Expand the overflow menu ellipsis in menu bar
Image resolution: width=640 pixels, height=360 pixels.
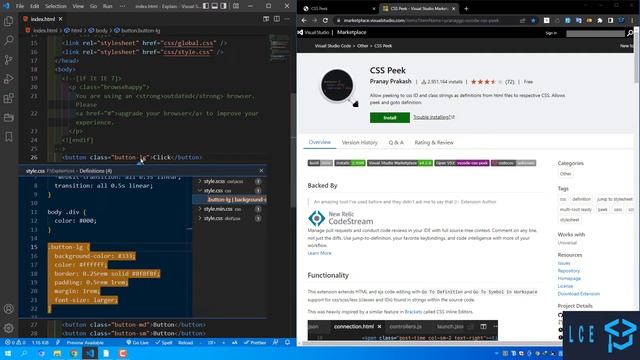(122, 6)
